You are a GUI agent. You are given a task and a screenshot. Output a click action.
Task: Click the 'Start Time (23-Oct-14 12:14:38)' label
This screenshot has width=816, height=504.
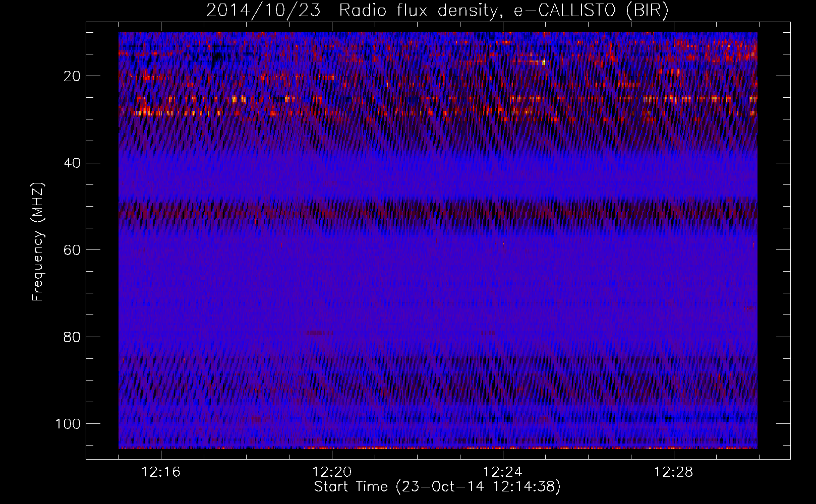point(437,487)
